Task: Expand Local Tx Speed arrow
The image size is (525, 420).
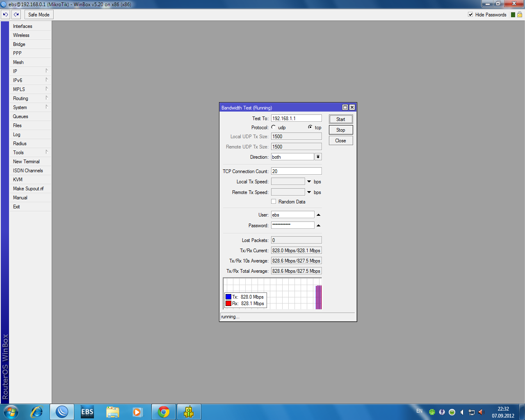Action: pyautogui.click(x=309, y=181)
